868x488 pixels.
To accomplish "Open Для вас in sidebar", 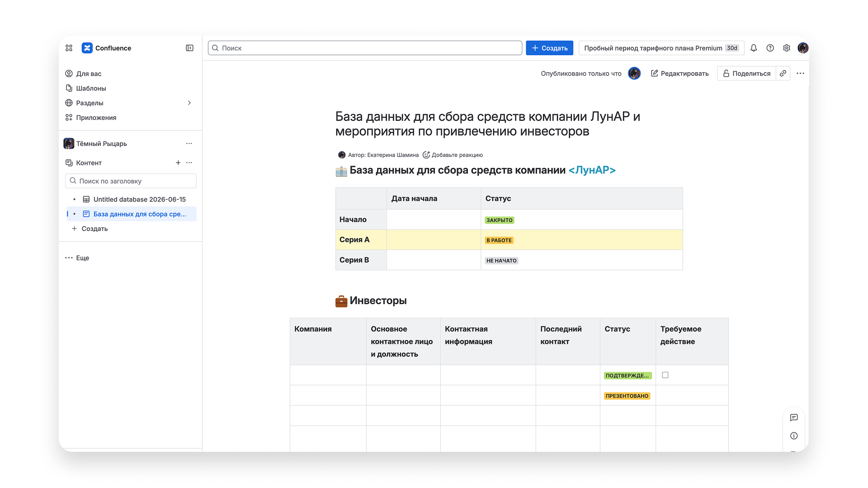I will tap(130, 74).
